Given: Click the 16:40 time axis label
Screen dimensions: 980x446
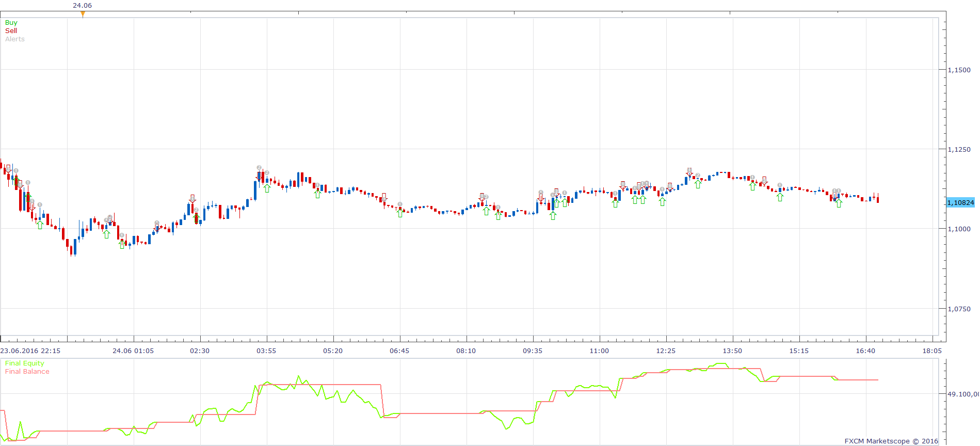Looking at the screenshot, I should coord(865,351).
